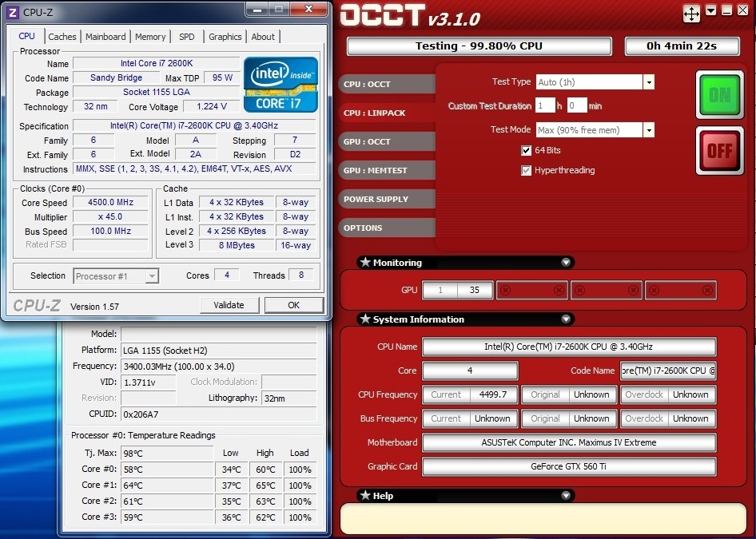
Task: Click the GPU monitoring value "35"
Action: [475, 290]
